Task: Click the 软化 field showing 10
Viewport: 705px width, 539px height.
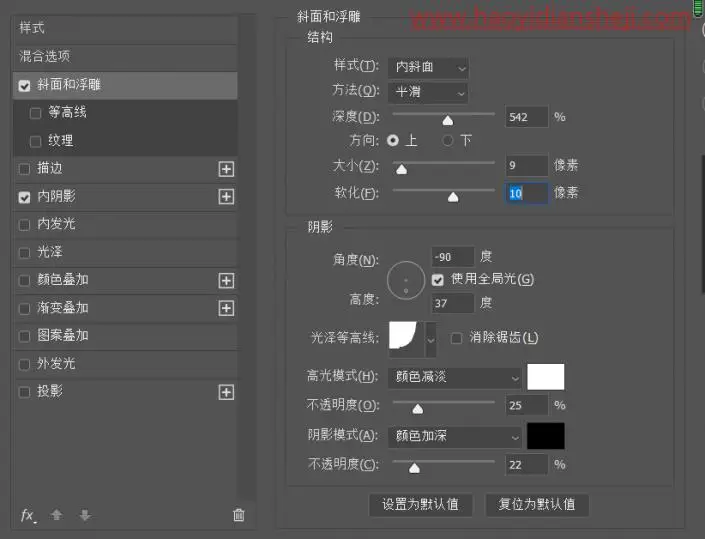Action: [x=527, y=193]
